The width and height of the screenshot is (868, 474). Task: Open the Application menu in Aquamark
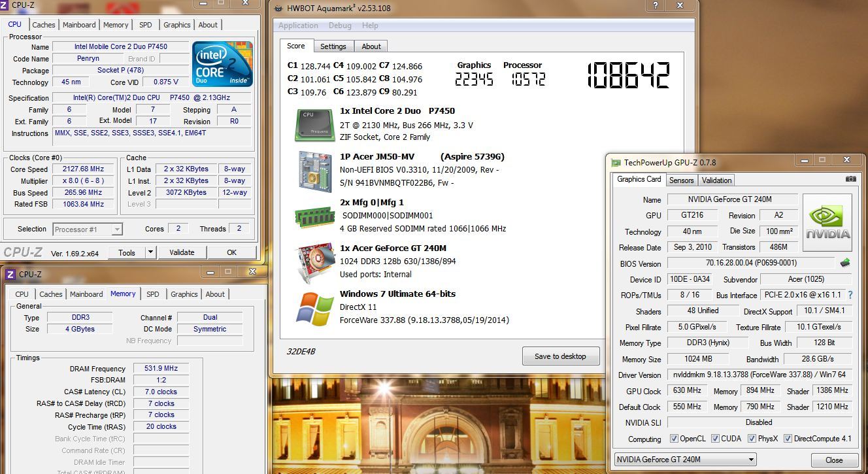point(298,25)
